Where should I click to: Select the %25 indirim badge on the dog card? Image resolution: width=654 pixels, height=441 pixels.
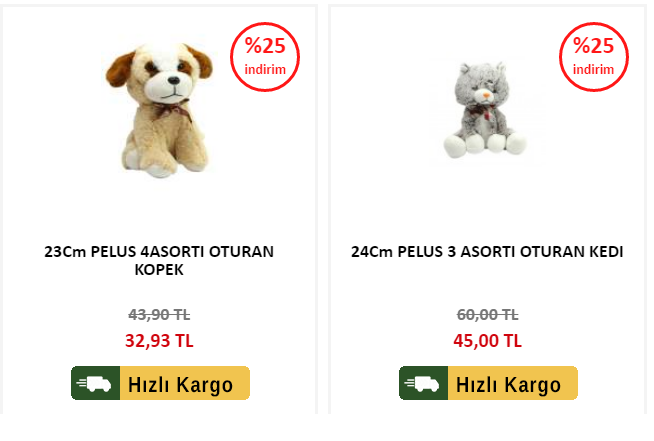(265, 57)
